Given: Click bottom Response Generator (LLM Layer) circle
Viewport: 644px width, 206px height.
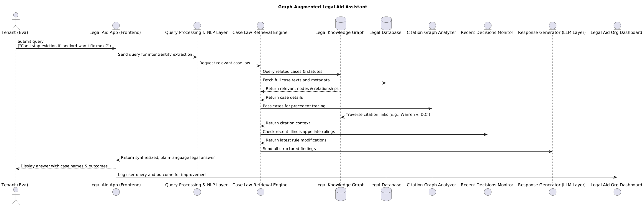Looking at the screenshot, I should point(552,192).
